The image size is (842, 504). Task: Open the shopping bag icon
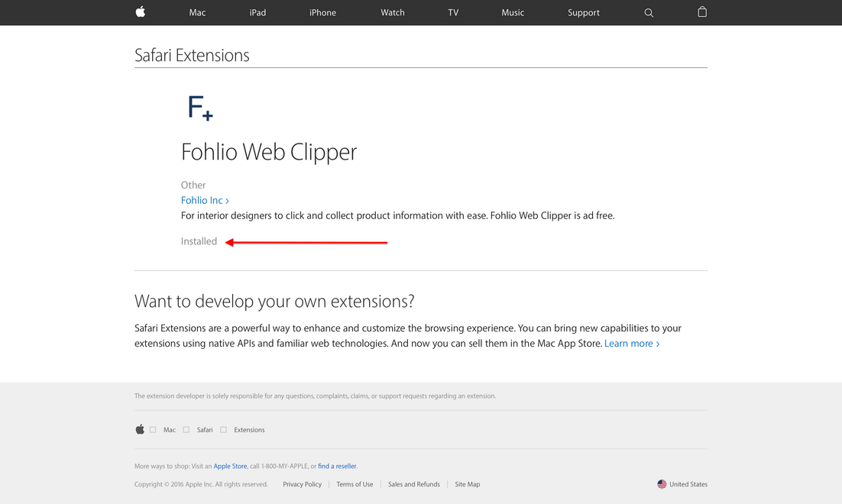pos(702,11)
